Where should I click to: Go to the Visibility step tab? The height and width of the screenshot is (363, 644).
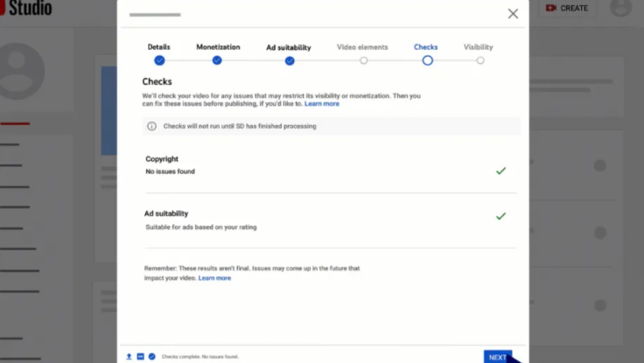pos(479,47)
